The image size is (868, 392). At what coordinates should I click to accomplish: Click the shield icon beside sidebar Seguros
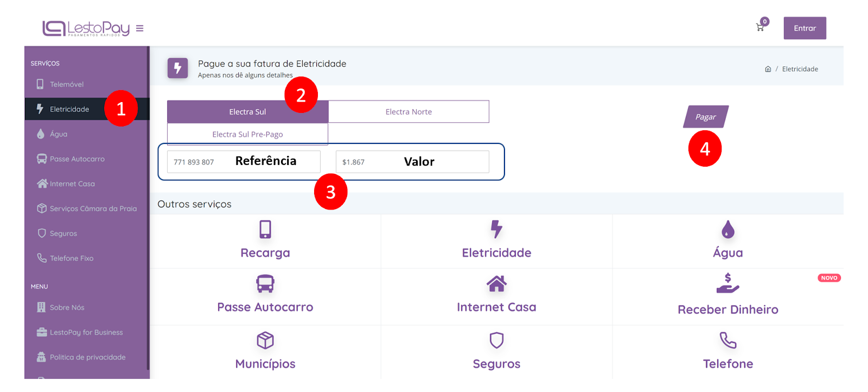point(42,233)
